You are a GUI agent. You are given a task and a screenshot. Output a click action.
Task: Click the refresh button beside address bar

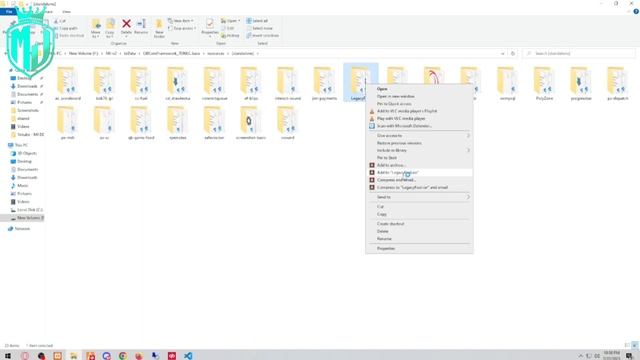click(513, 53)
